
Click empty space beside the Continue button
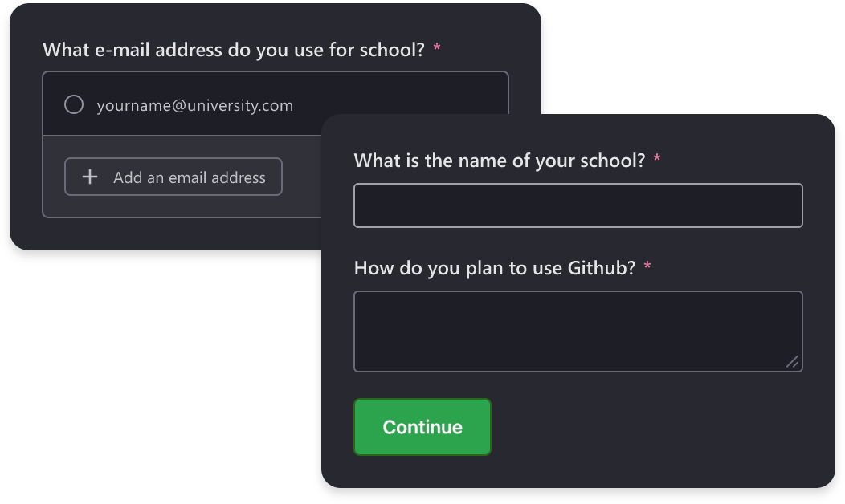[x=643, y=428]
